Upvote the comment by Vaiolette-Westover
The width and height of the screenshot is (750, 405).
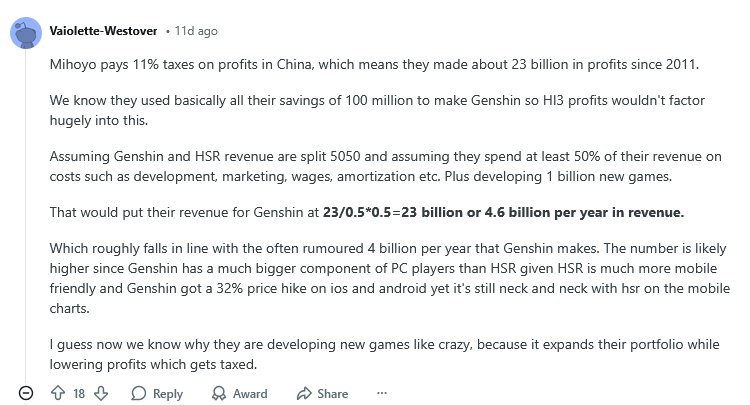[x=58, y=393]
